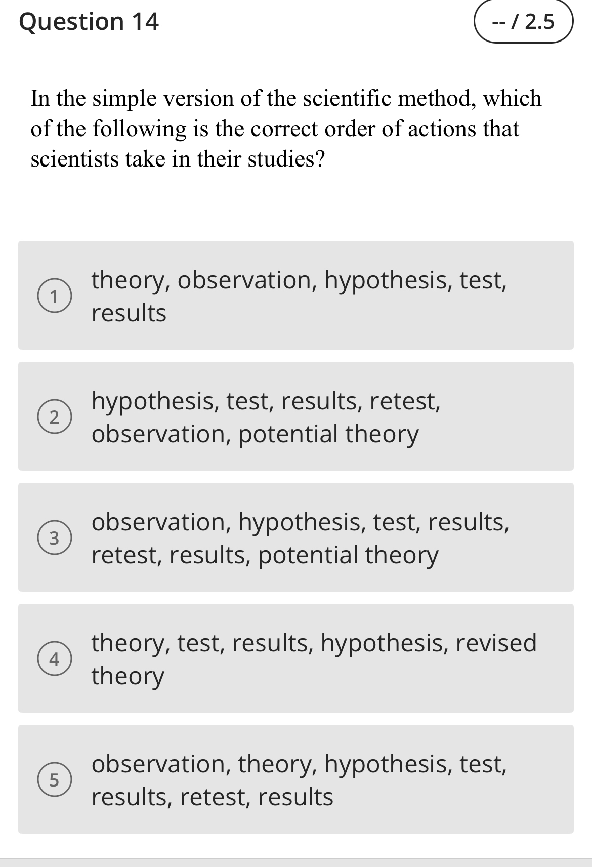Image resolution: width=592 pixels, height=868 pixels.
Task: Click the text 'retest, results, potential theory'
Action: tap(264, 554)
